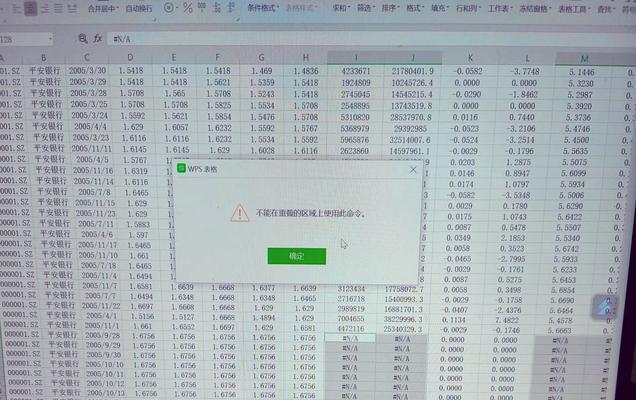The height and width of the screenshot is (400, 636).
Task: Select column header L
Action: pos(527,58)
